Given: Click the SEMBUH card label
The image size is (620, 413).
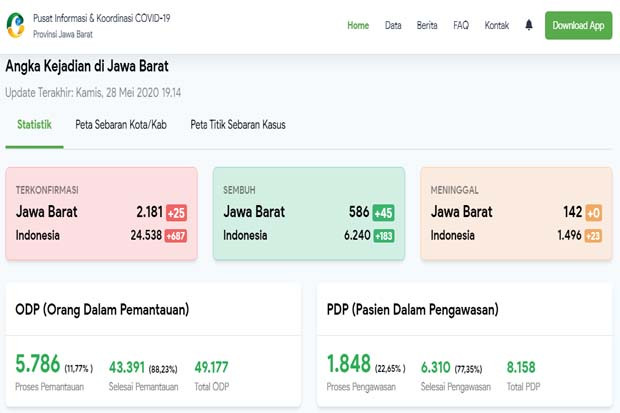Looking at the screenshot, I should click(x=239, y=190).
